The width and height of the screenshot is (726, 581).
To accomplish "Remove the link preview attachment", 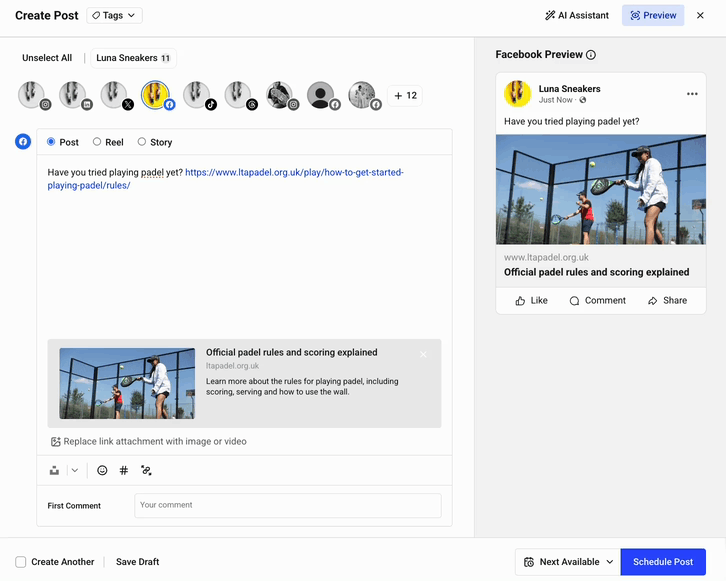I will pos(423,355).
